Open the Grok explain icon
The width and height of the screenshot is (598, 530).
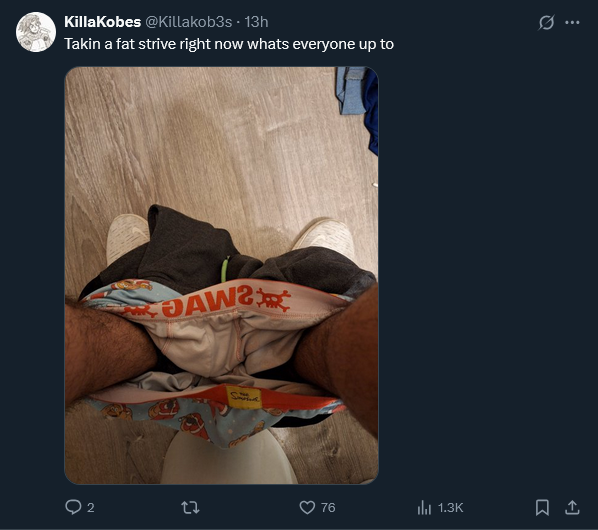coord(546,22)
